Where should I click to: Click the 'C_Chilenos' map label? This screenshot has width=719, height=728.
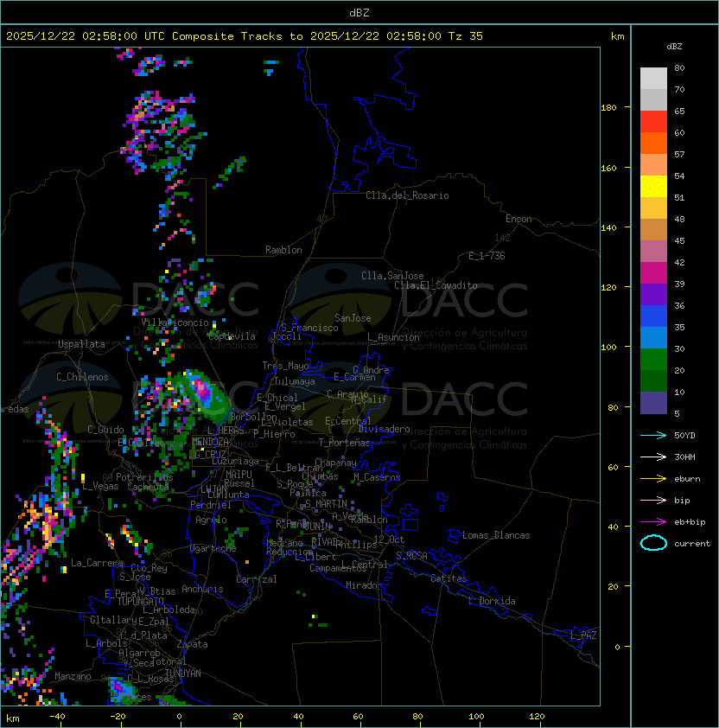pos(82,377)
